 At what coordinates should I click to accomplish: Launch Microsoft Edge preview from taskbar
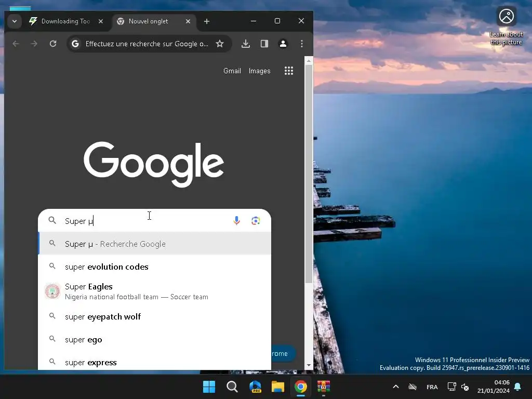[255, 387]
